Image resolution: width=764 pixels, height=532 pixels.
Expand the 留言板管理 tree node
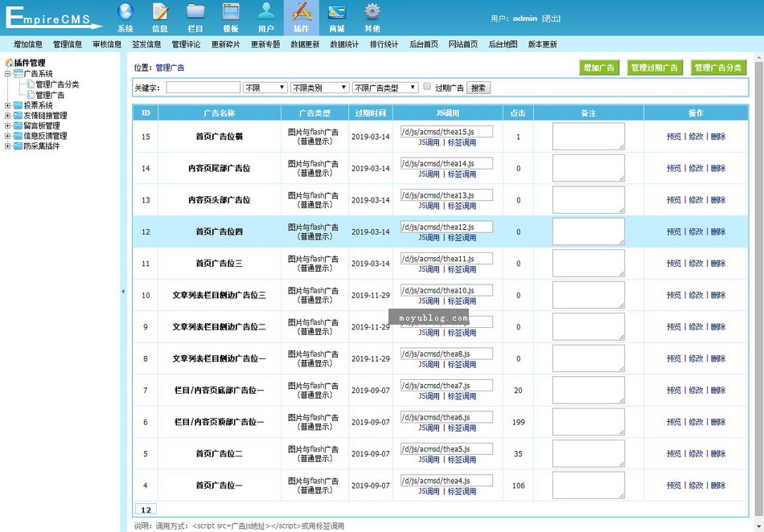tap(7, 125)
